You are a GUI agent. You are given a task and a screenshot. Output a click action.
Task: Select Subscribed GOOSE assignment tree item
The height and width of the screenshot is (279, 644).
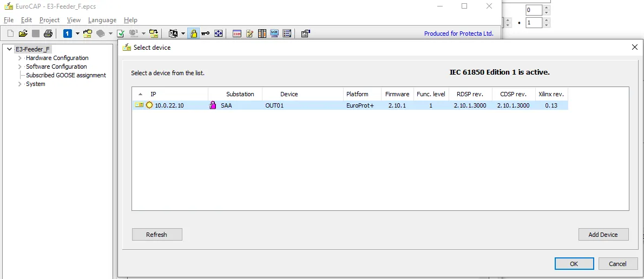coord(66,75)
